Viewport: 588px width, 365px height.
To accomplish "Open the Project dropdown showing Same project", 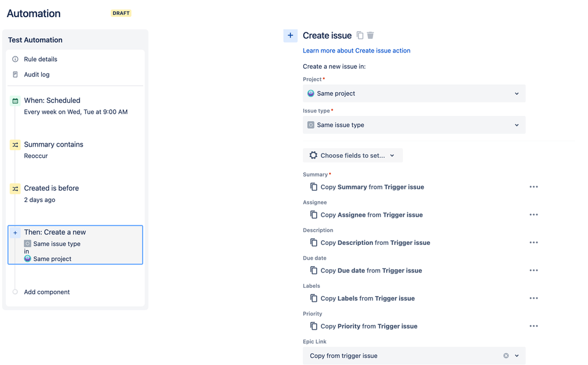I will coord(414,94).
